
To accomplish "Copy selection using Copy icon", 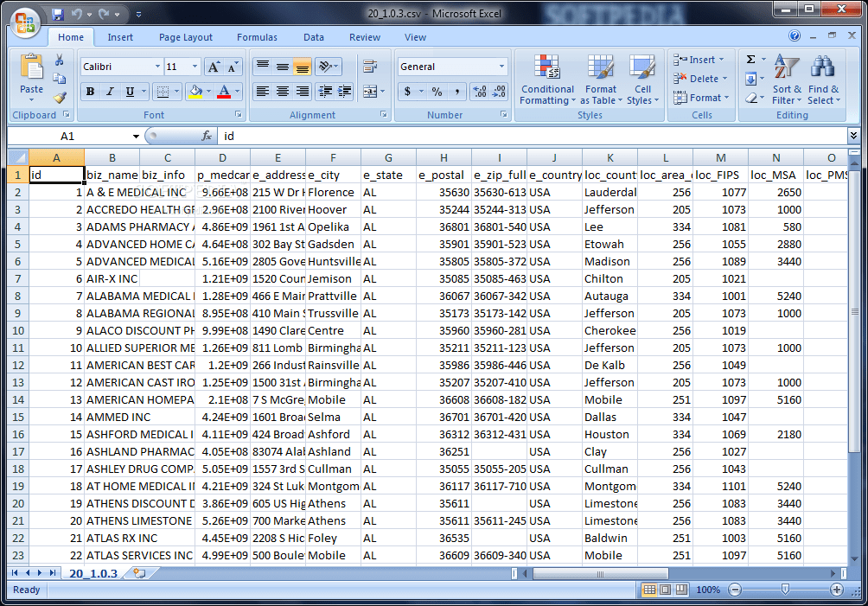I will [60, 80].
